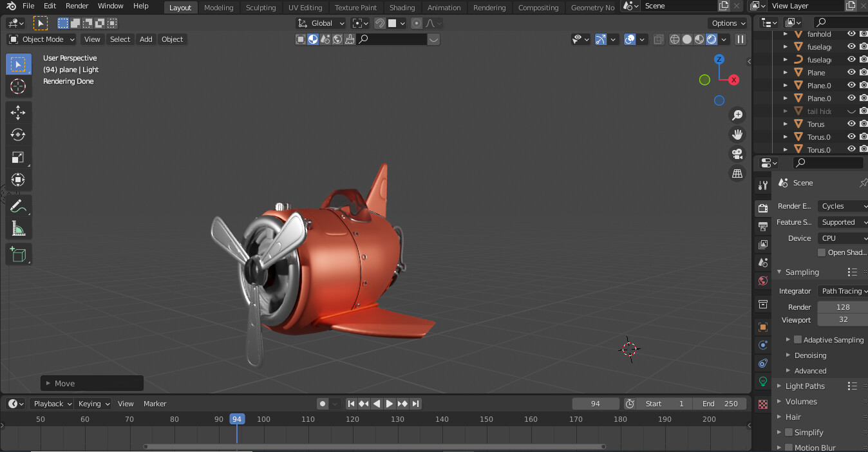Open the collapsed Move operator panel
This screenshot has height=452, width=868.
[91, 382]
